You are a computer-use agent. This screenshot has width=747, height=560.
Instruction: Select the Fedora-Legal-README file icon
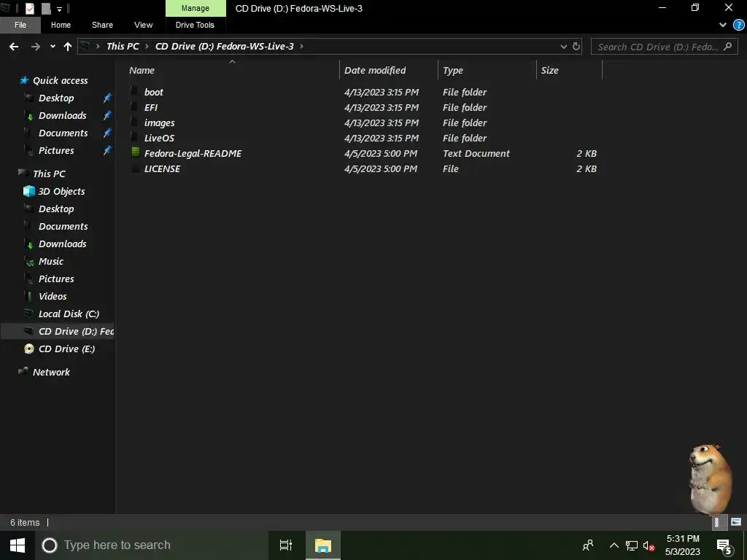135,152
